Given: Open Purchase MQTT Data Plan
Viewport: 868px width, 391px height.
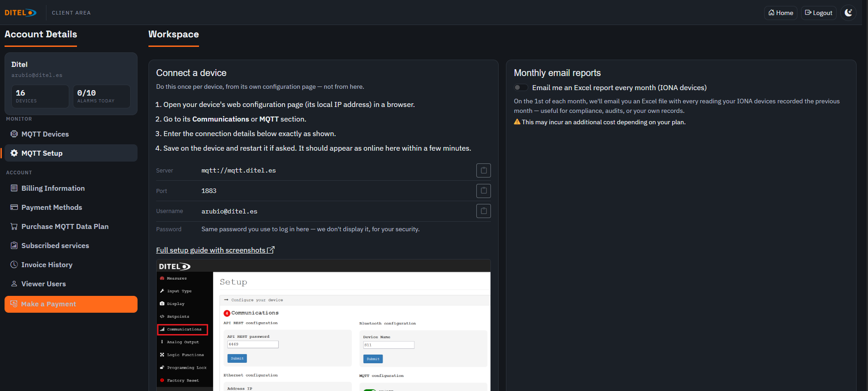Looking at the screenshot, I should point(71,226).
